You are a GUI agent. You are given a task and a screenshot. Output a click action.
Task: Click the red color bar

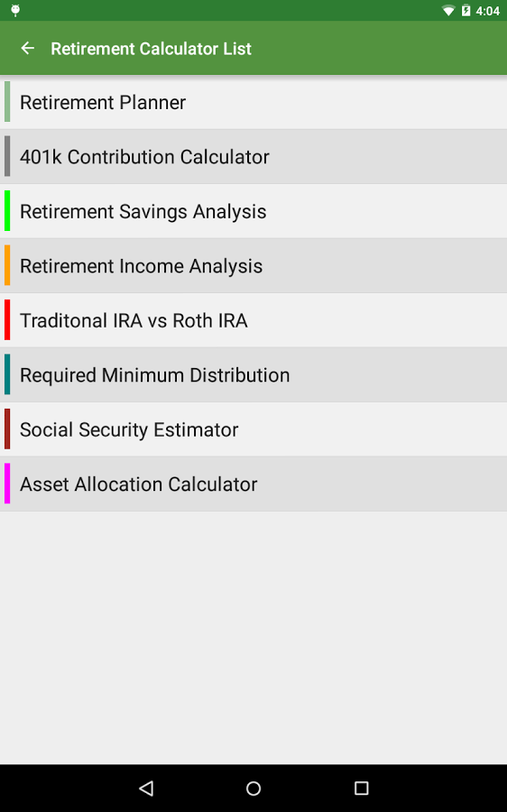[7, 319]
